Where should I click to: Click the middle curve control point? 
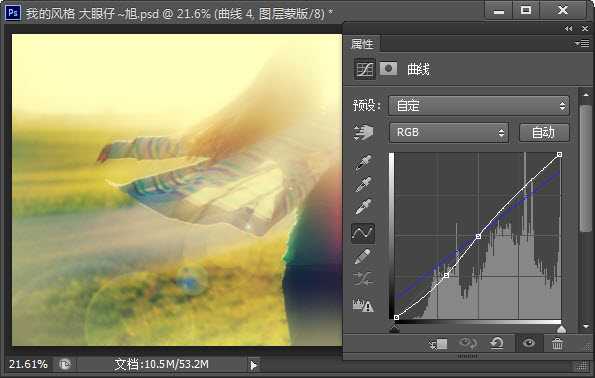pos(478,236)
